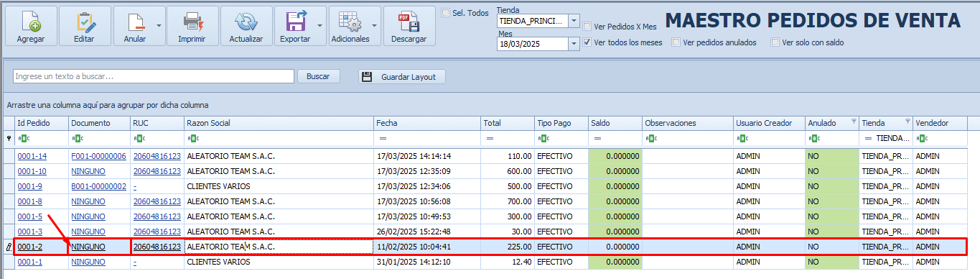Click the Buscar button
980x279 pixels.
coord(318,76)
